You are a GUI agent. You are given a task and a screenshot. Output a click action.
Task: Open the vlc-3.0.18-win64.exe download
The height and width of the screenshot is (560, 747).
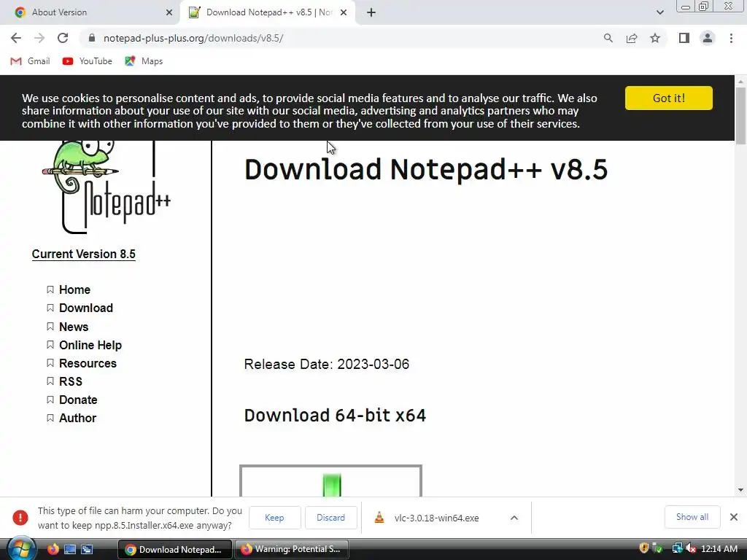(436, 518)
